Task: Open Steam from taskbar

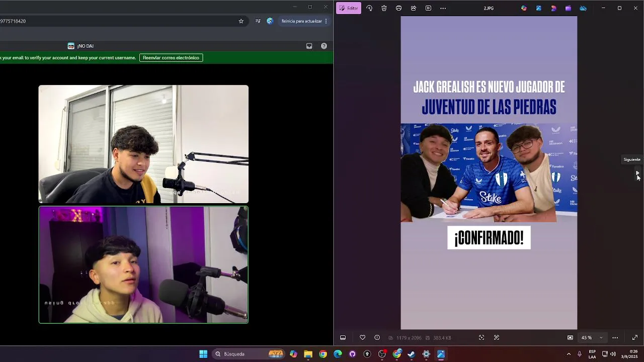Action: 411,354
